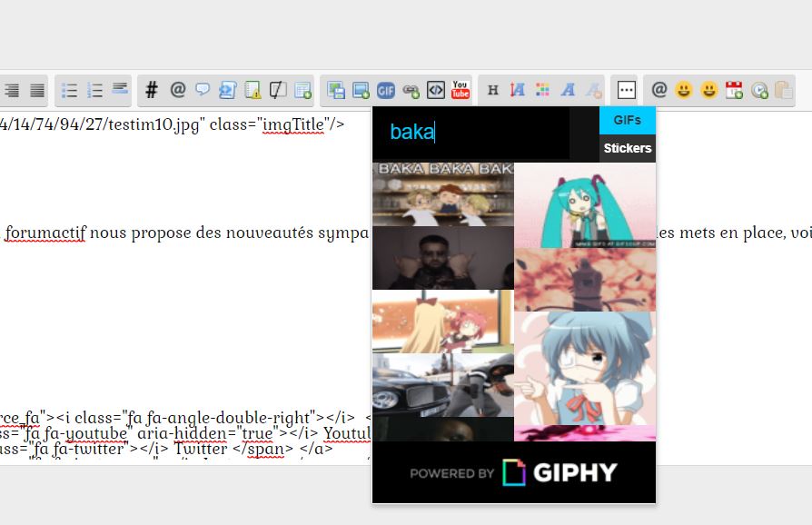
Task: Open the heading H dropdown
Action: 493,90
